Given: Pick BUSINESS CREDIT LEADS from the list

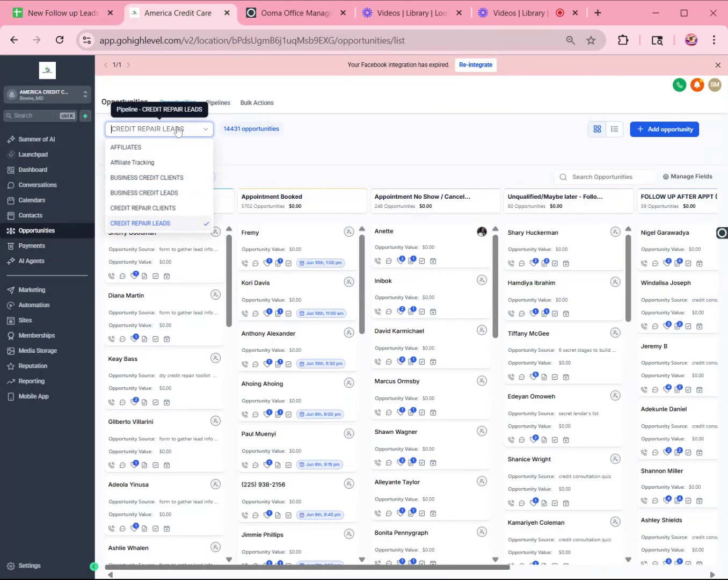Looking at the screenshot, I should click(x=159, y=193).
